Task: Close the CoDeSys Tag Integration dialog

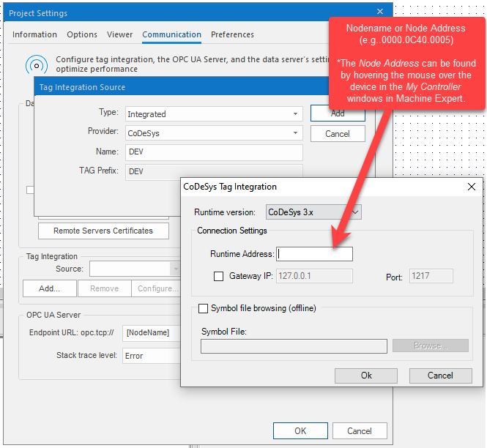Action: [x=472, y=187]
